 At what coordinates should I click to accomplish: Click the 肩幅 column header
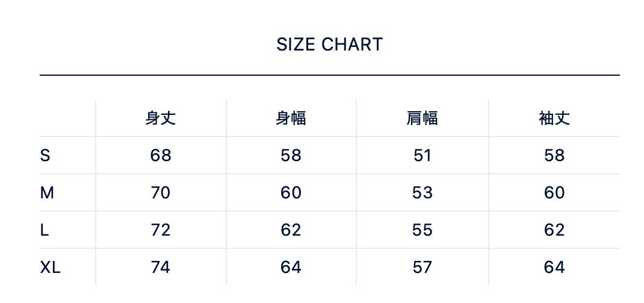422,118
